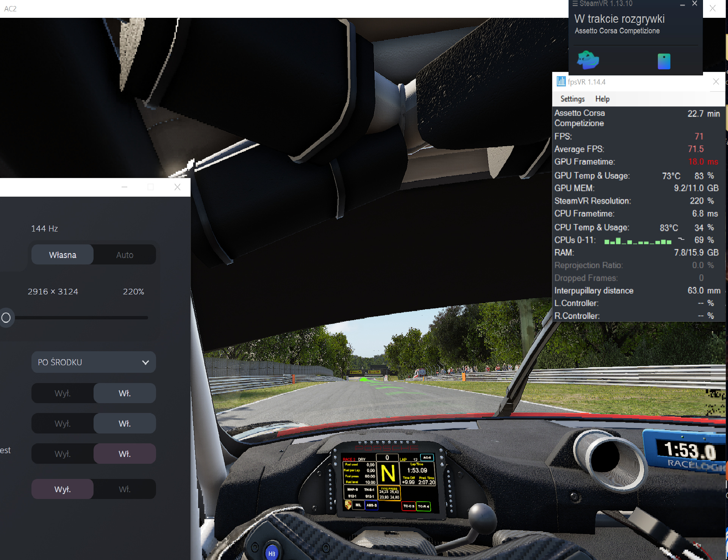Click the 'L.Controller:' row in fpsVR

point(637,303)
